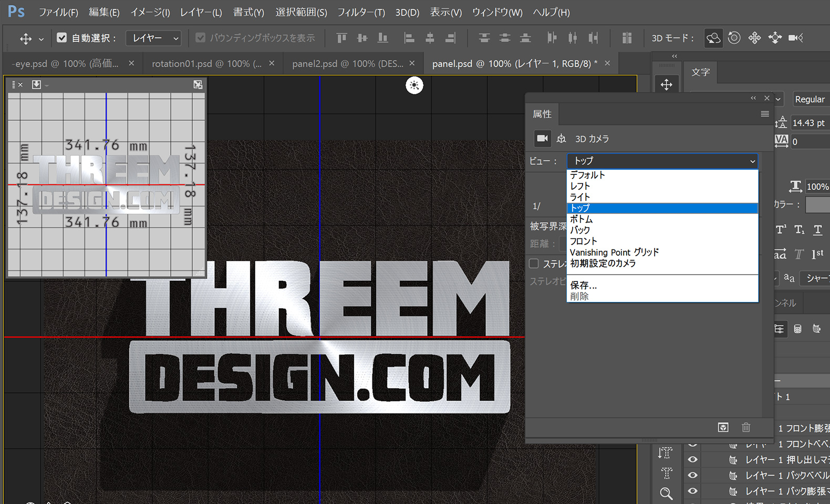Choose Vanishing Point グリッド view option
Screen dimensions: 830x504
click(662, 252)
